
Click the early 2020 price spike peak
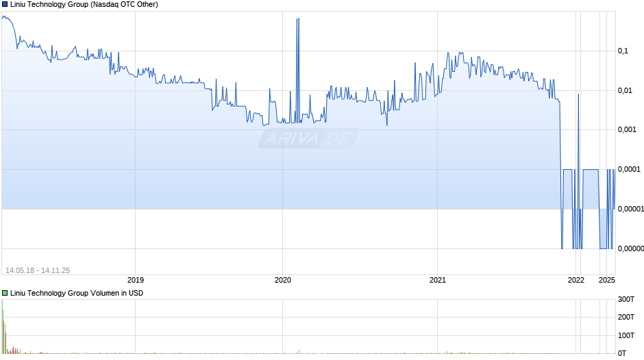[298, 19]
